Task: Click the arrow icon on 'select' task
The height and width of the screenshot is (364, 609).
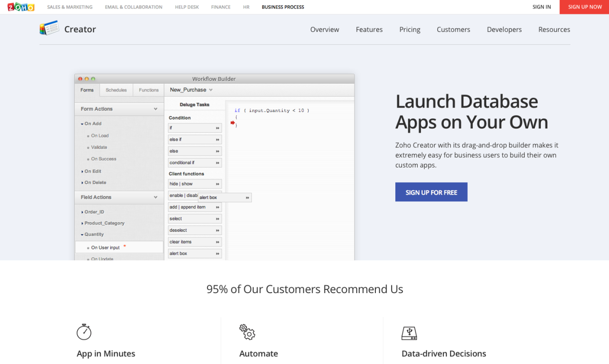Action: 217,219
